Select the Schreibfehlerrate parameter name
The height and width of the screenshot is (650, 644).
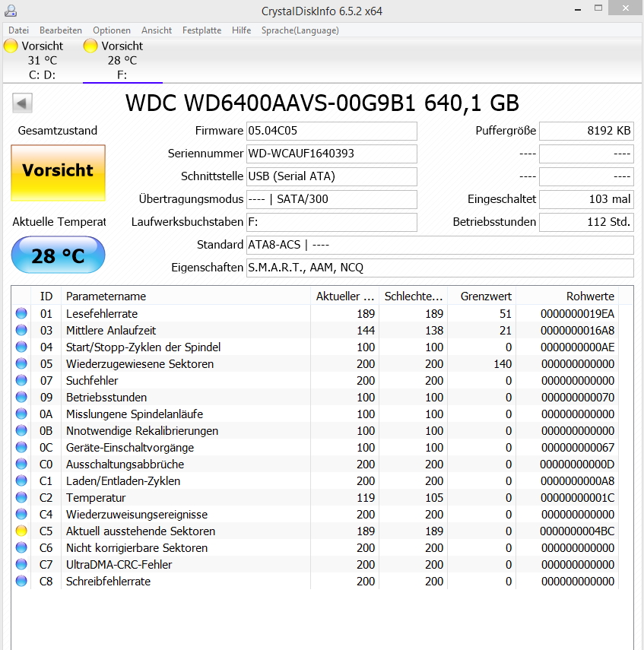pos(108,581)
